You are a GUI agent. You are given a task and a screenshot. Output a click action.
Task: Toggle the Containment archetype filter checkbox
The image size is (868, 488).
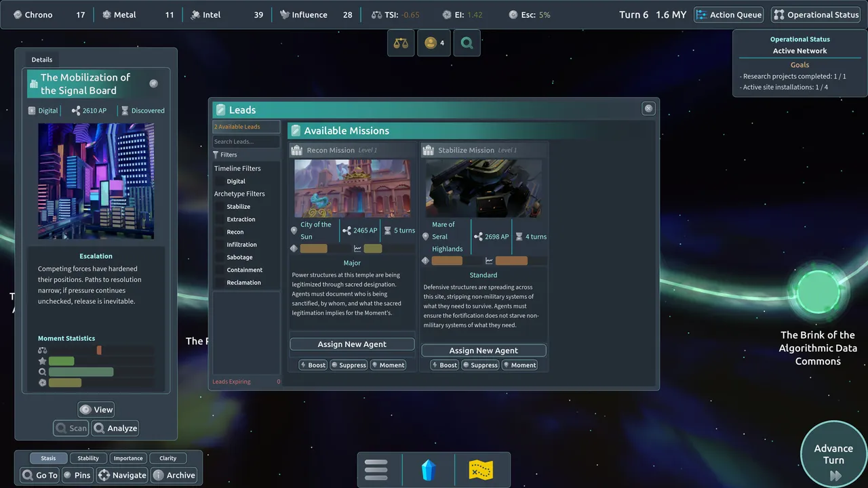[220, 270]
